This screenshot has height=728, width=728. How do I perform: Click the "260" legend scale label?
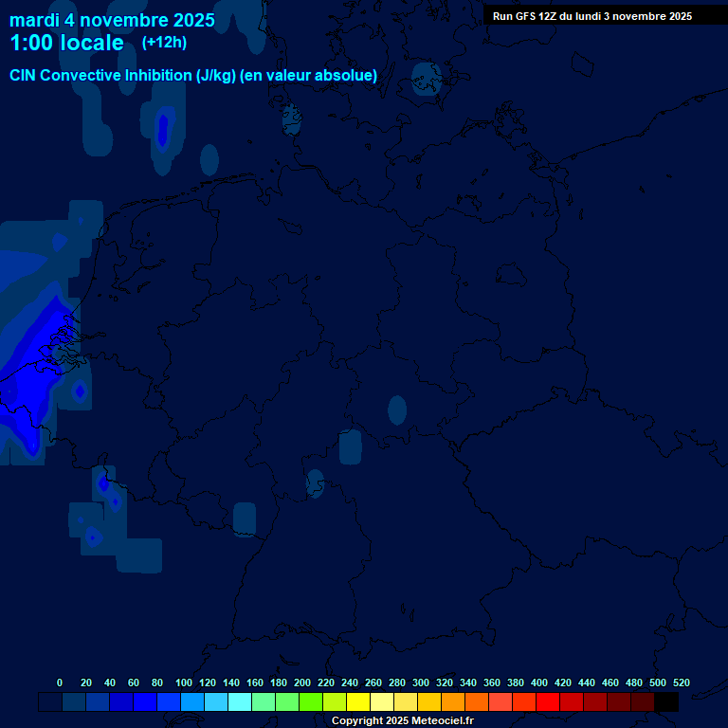tap(373, 682)
